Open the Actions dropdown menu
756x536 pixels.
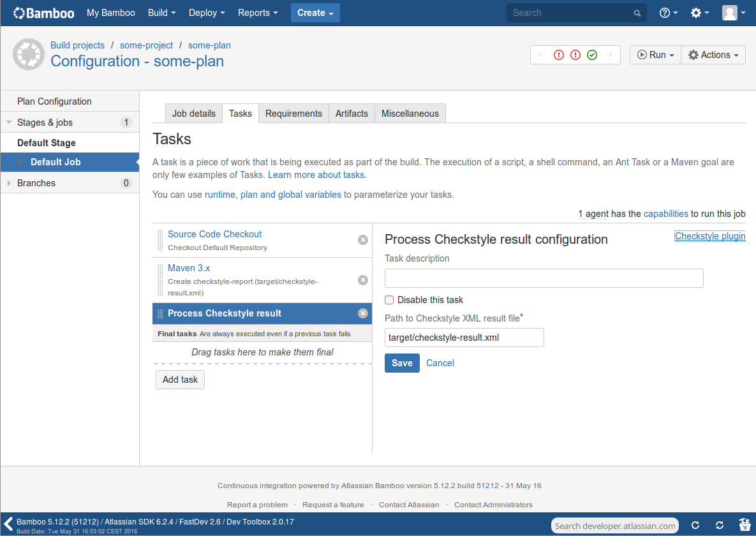pyautogui.click(x=713, y=55)
